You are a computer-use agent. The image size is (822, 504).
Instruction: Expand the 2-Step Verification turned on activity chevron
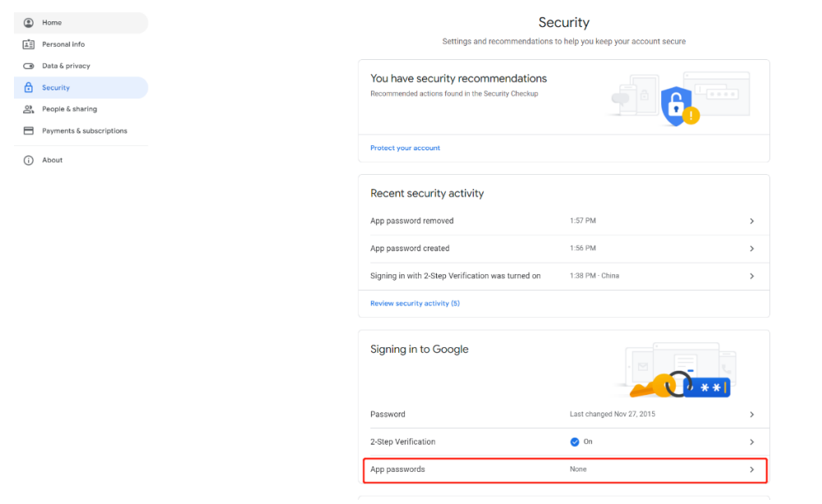click(x=751, y=276)
